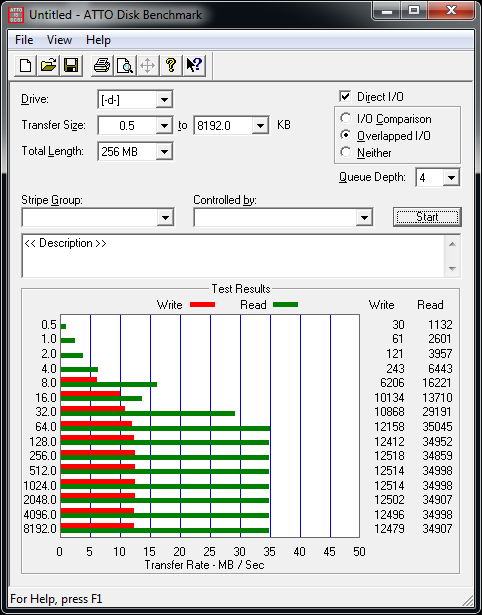Click the Transfer Rate - MB / Sec label
Screen dimensions: 482x615
(x=204, y=565)
